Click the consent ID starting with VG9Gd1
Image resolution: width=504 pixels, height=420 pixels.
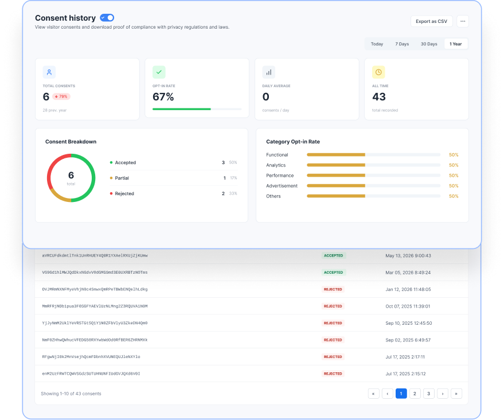95,272
